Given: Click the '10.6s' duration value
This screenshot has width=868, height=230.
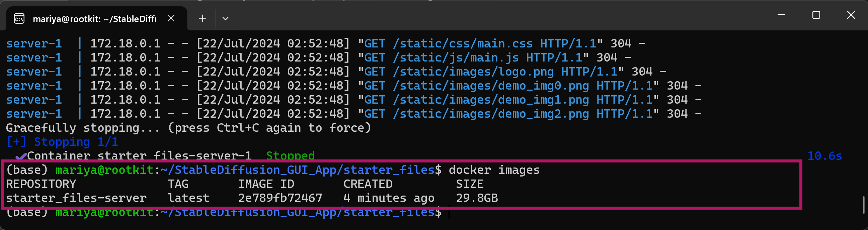Looking at the screenshot, I should tap(824, 156).
